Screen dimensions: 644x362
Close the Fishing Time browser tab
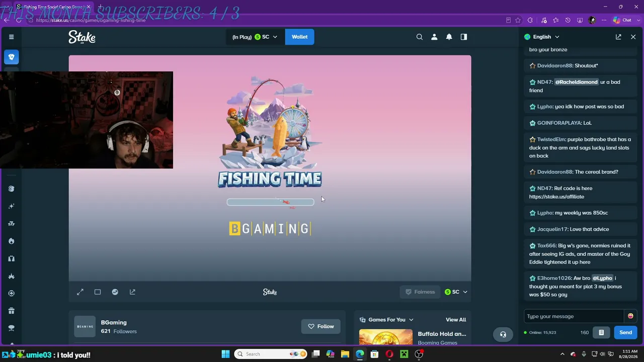point(88,7)
